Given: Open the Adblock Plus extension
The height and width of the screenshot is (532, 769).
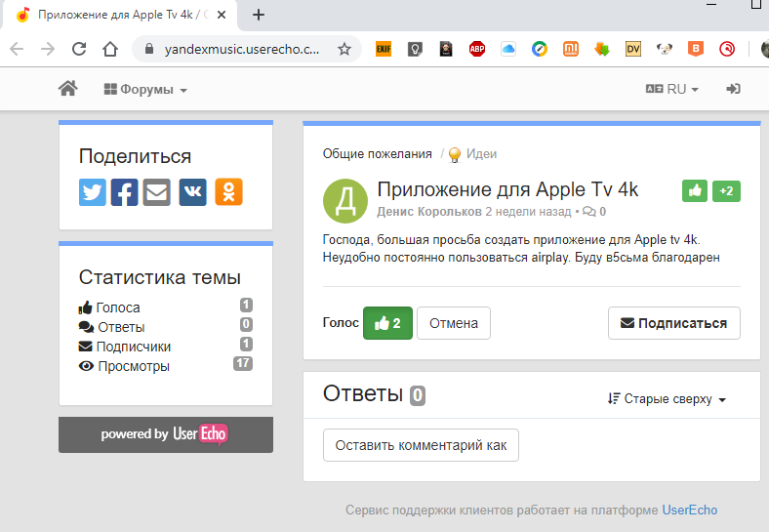Looking at the screenshot, I should point(476,49).
